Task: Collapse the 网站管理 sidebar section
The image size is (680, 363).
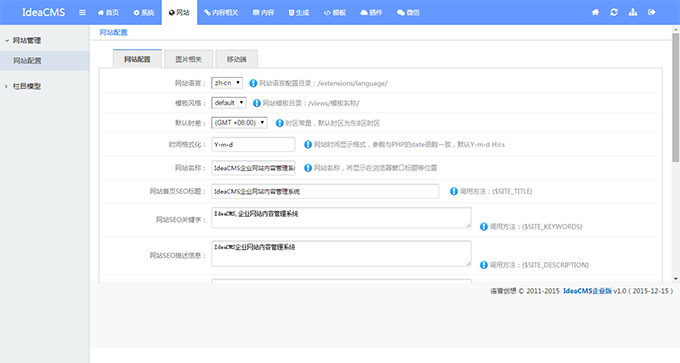Action: click(23, 40)
